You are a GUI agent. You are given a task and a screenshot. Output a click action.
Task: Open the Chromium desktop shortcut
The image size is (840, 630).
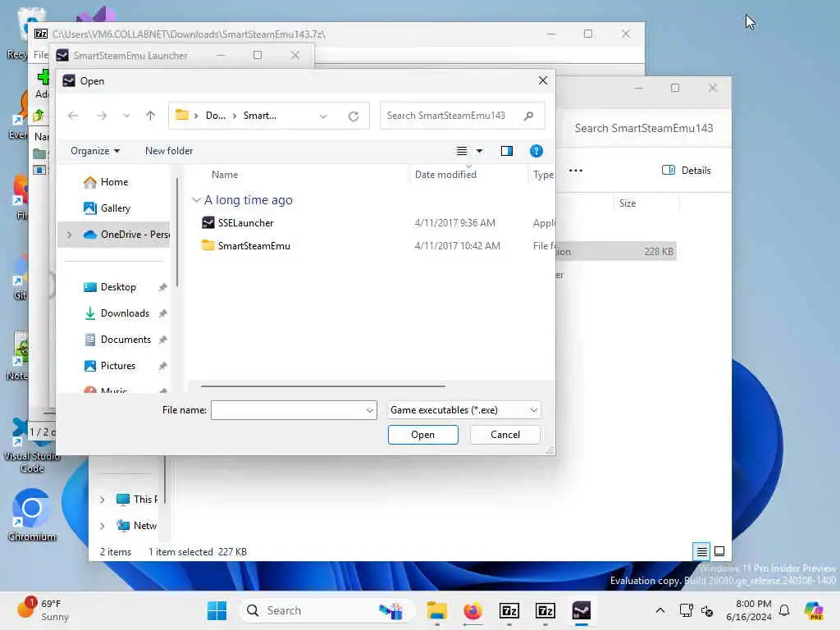(x=32, y=515)
